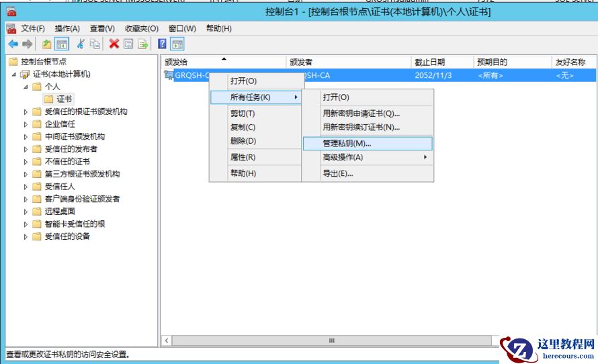Click the MMC console icon in title bar
Viewport: 598px width, 364px height.
(11, 11)
